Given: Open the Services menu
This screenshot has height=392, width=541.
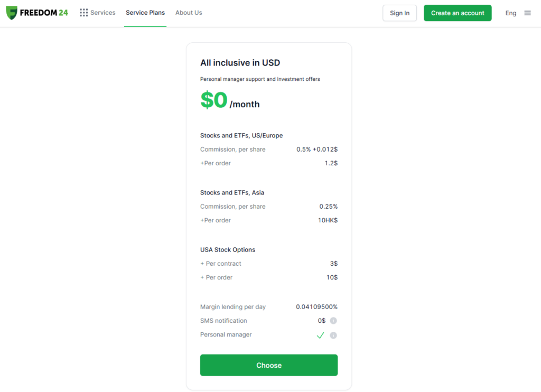Looking at the screenshot, I should coord(103,12).
